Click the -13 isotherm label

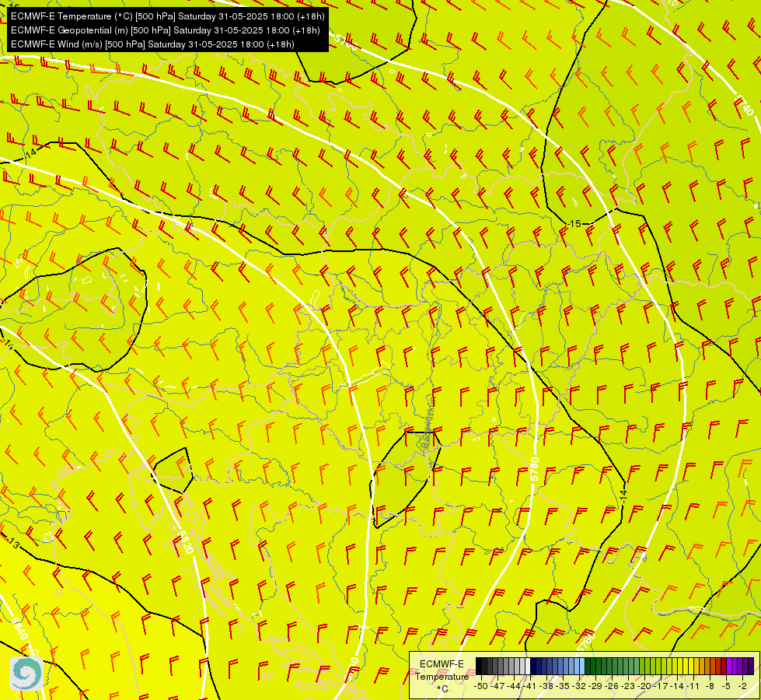(13, 543)
